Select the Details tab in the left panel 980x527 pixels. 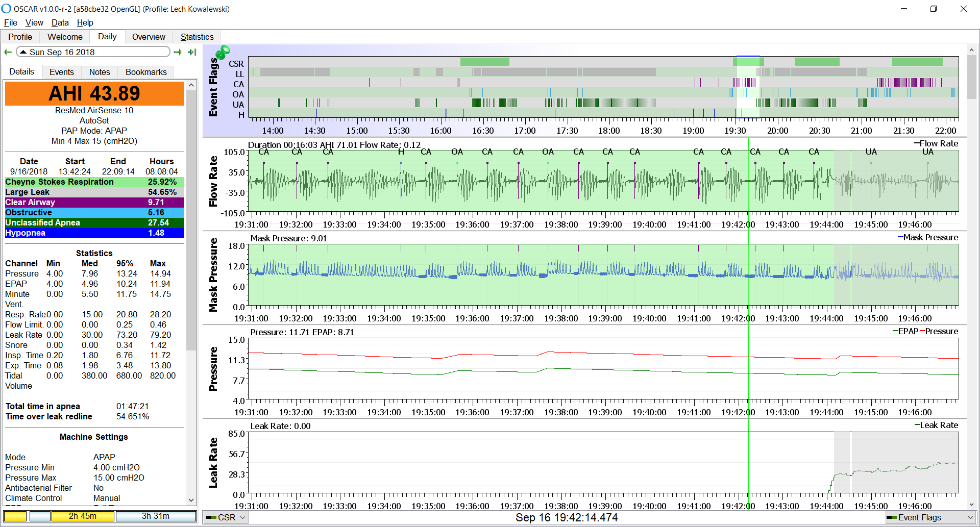[21, 71]
